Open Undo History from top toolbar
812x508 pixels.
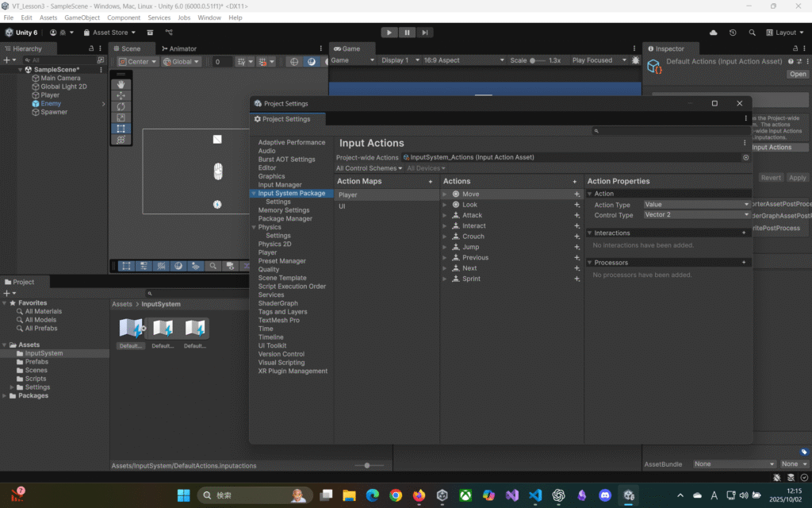733,33
